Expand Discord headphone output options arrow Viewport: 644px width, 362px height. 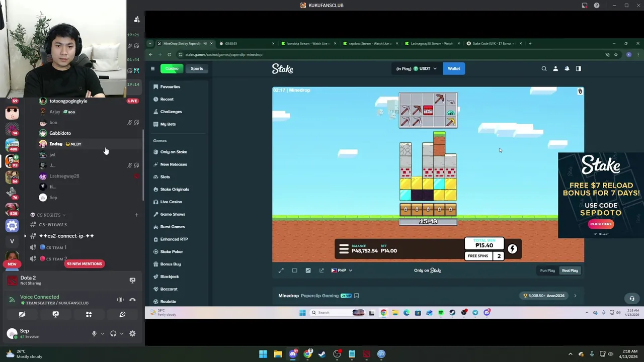point(121,333)
